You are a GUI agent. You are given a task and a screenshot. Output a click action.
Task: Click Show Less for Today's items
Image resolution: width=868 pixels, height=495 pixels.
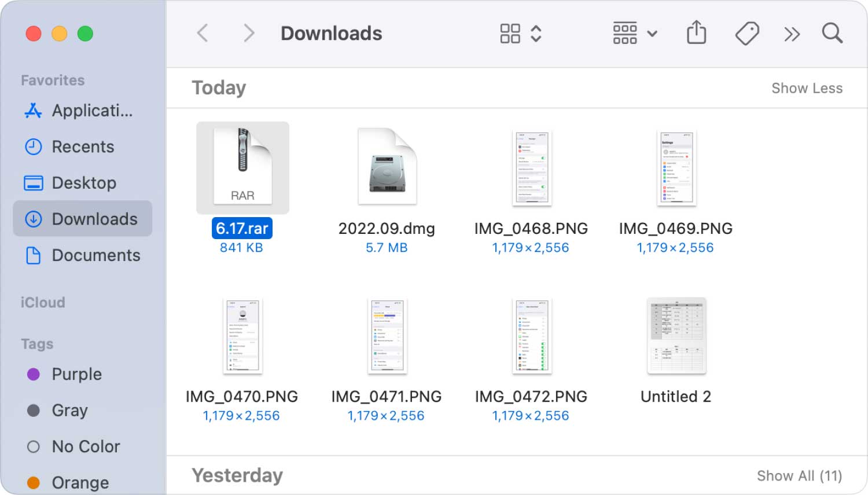tap(807, 88)
